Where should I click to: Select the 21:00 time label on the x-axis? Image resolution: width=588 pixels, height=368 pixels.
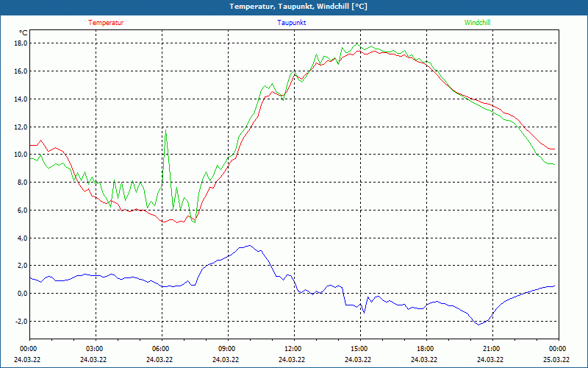coord(491,349)
